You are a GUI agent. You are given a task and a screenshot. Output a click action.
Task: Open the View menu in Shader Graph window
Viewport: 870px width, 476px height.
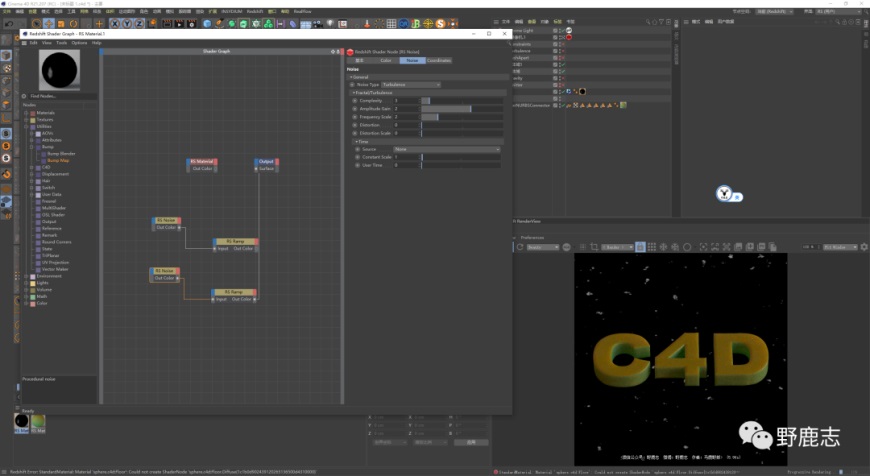pos(47,43)
